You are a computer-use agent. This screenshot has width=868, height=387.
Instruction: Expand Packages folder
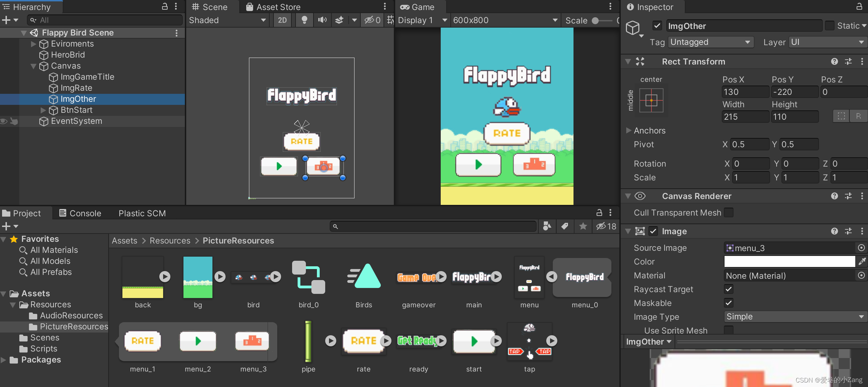(4, 360)
